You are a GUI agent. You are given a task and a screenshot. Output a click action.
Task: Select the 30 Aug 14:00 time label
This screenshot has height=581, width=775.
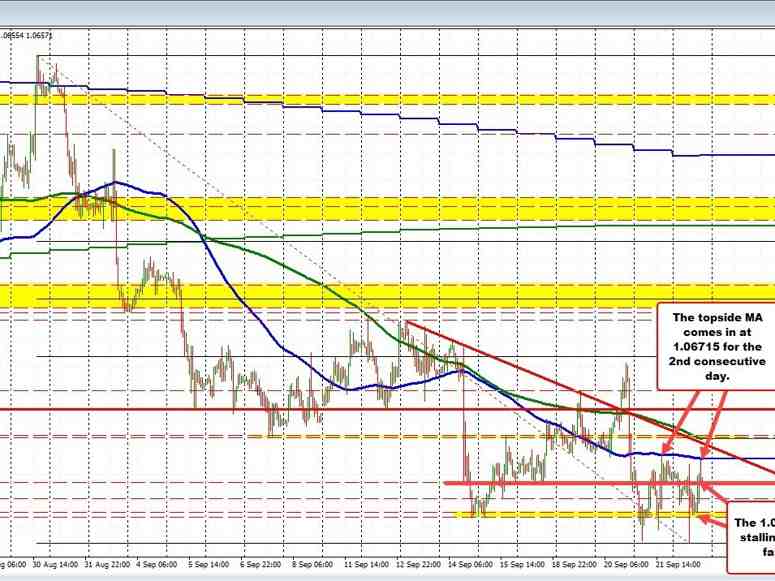[55, 564]
